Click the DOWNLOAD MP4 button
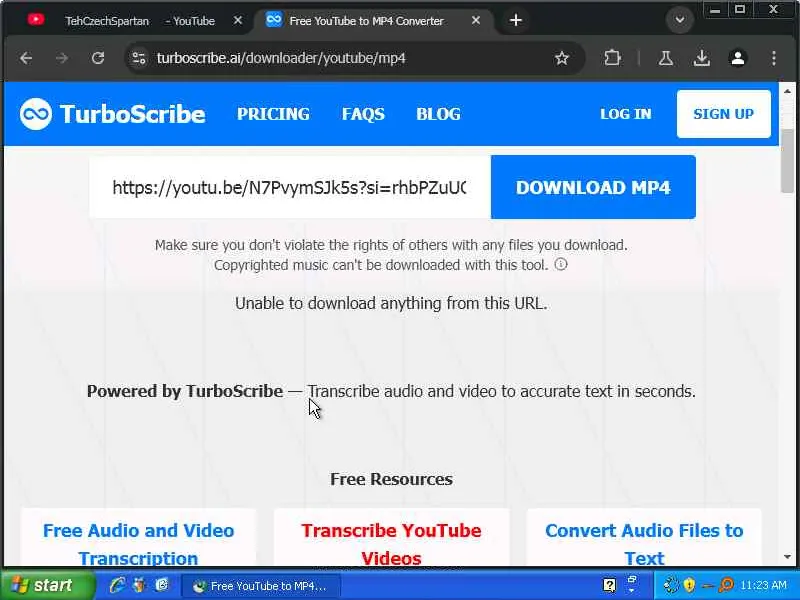The image size is (800, 600). [593, 187]
